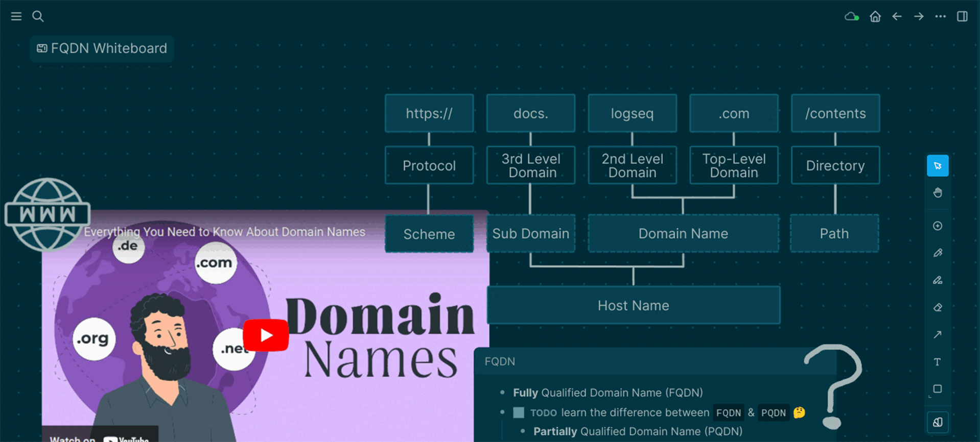Click the WWW globe image
The image size is (980, 442).
coord(47,214)
